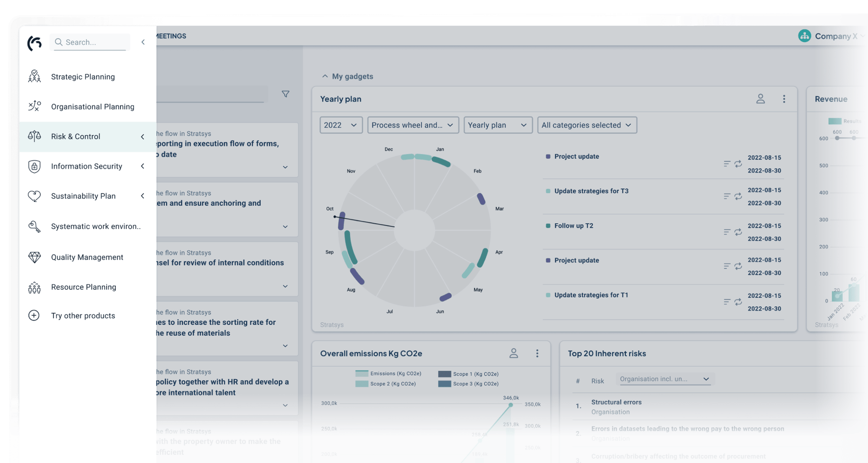
Task: Click the Organisational Planning icon
Action: click(34, 106)
